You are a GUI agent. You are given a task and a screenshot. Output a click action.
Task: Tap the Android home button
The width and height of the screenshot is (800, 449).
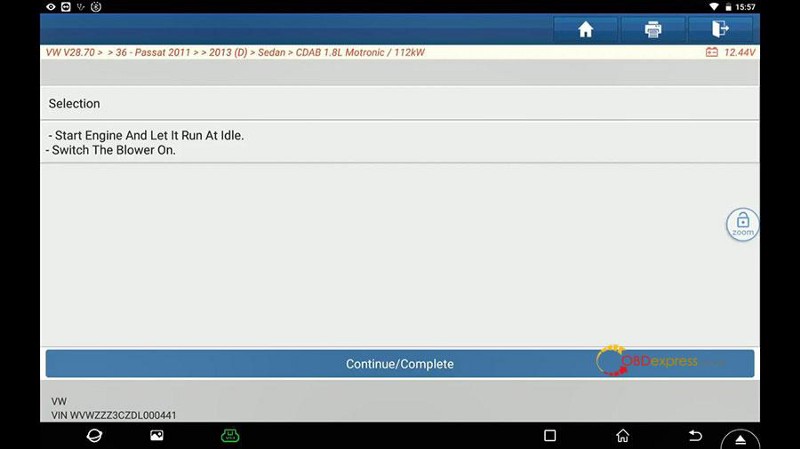pos(622,436)
